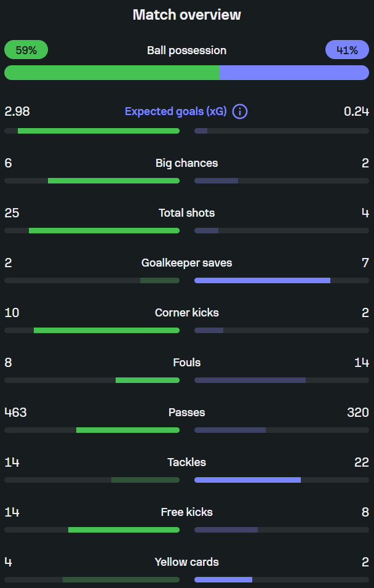The image size is (374, 588).
Task: Select the Tackles stat label
Action: coord(186,462)
